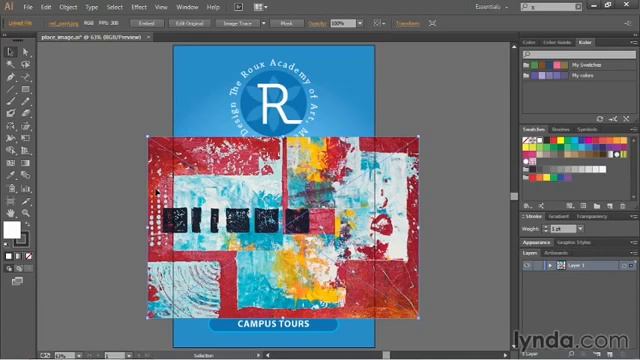
Task: Pick the yellow swatch in top swatches row
Action: point(561,140)
